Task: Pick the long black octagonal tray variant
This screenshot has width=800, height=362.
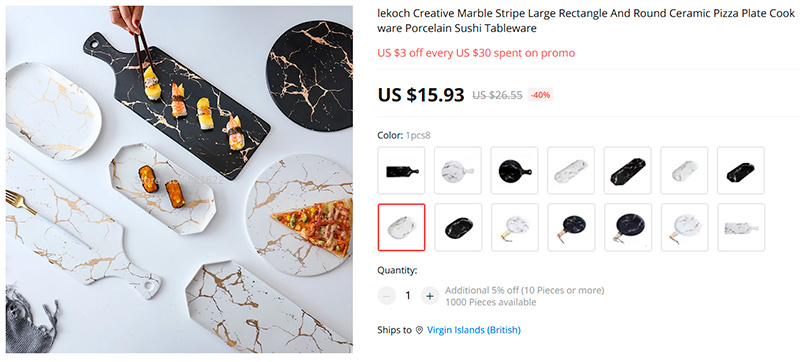Action: pos(628,170)
